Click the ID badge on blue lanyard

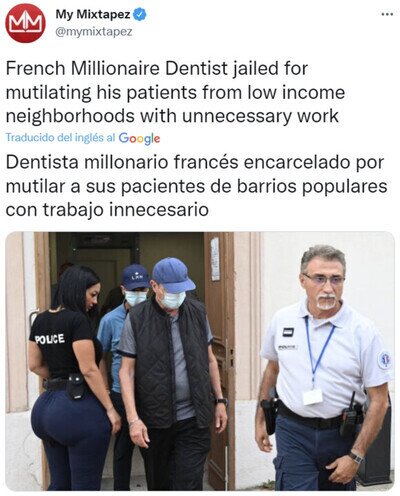tap(312, 397)
